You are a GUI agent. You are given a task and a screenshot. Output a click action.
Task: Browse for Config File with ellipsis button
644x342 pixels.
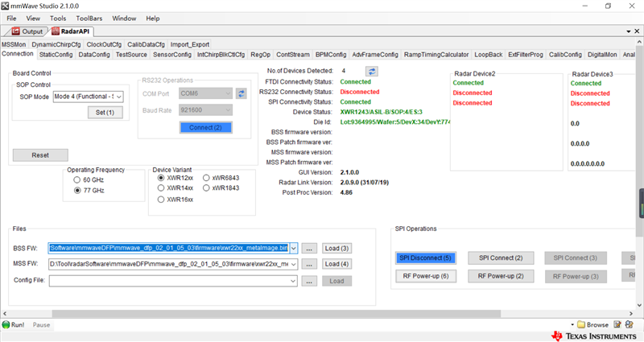click(x=309, y=281)
